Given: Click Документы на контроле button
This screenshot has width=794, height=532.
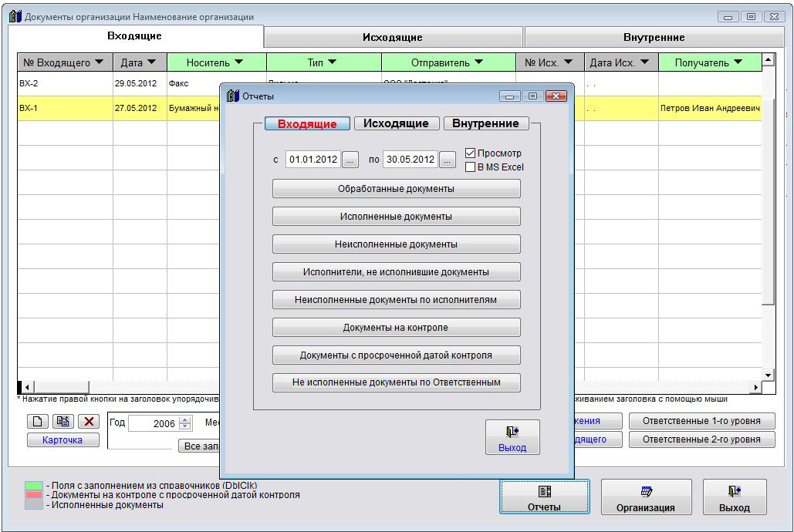Looking at the screenshot, I should coord(396,328).
